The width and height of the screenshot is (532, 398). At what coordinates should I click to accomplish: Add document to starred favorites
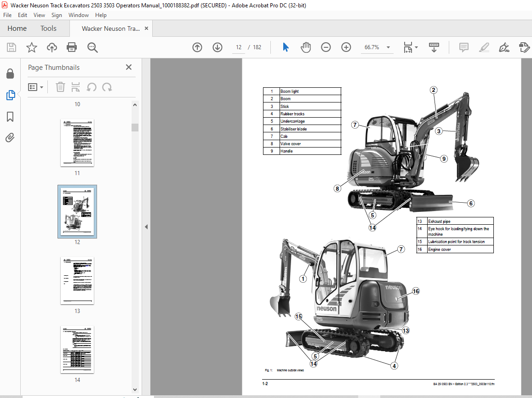click(x=32, y=47)
